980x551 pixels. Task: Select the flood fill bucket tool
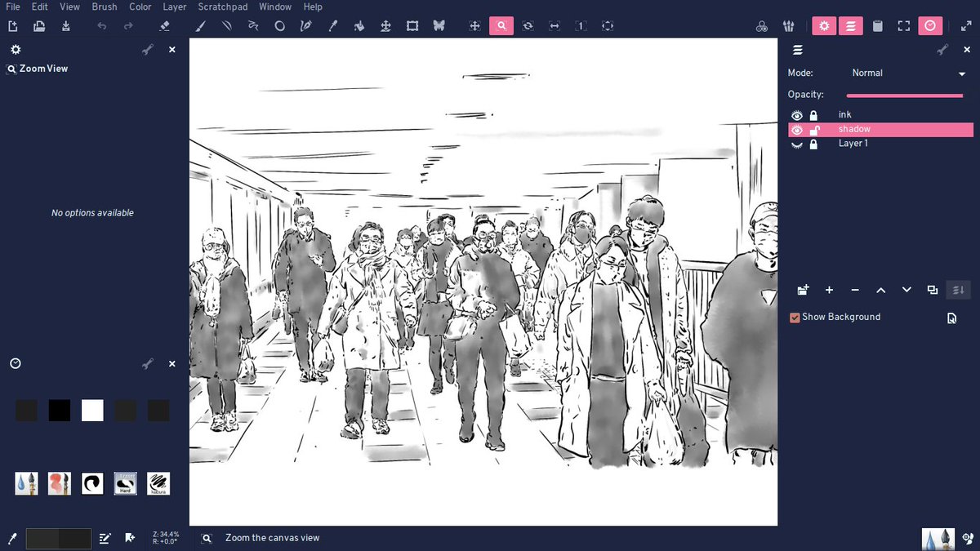359,26
